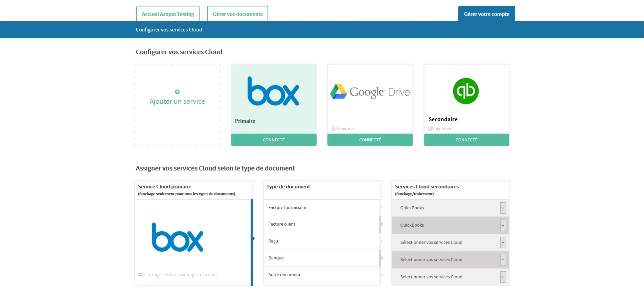Click CONNECTÉ button under Box card
The width and height of the screenshot is (644, 299).
click(x=274, y=140)
